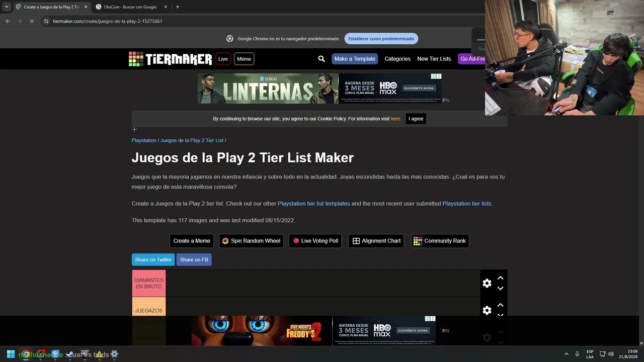Set Chrome as default browser
The height and width of the screenshot is (362, 644).
pos(381,39)
